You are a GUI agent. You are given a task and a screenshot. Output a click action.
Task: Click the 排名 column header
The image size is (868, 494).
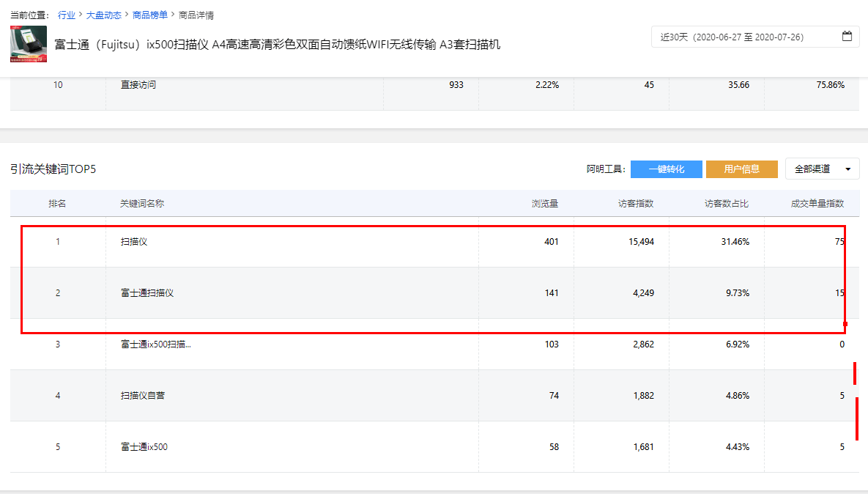pos(57,203)
